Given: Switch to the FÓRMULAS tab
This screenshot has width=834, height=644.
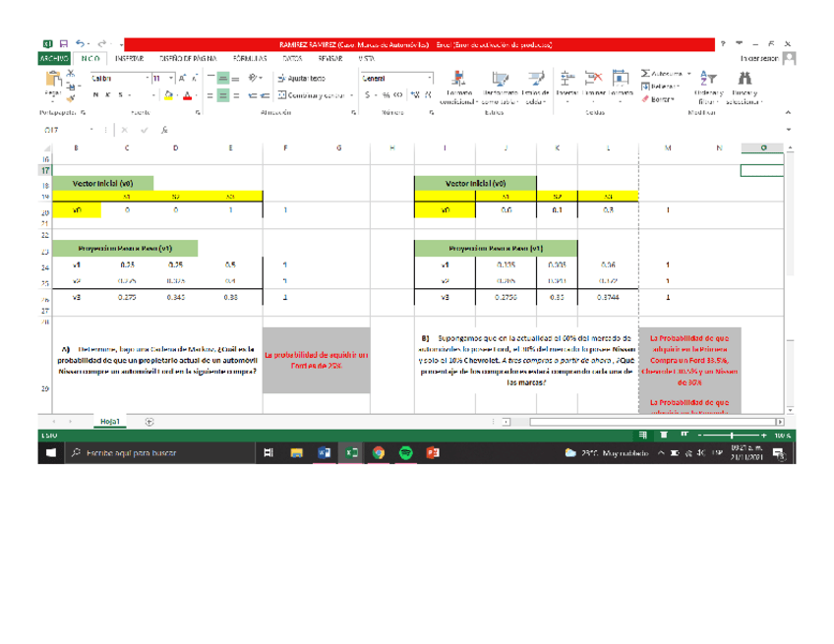Looking at the screenshot, I should [x=250, y=58].
